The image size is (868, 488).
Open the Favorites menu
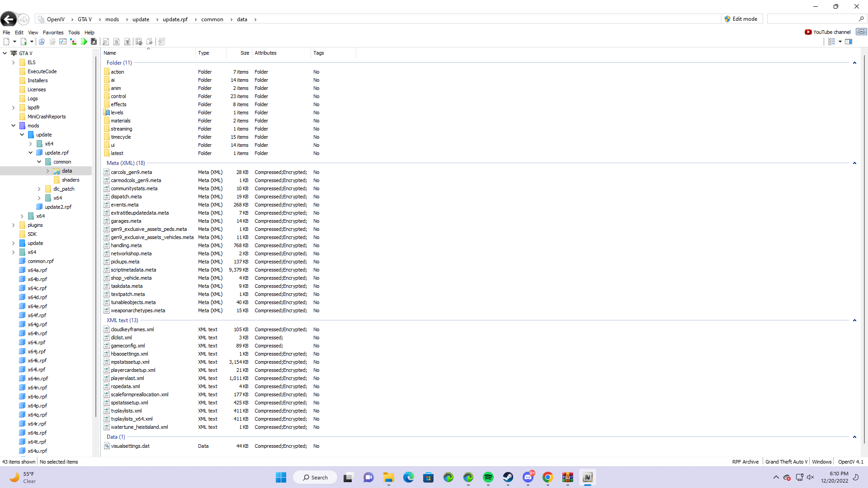point(53,33)
